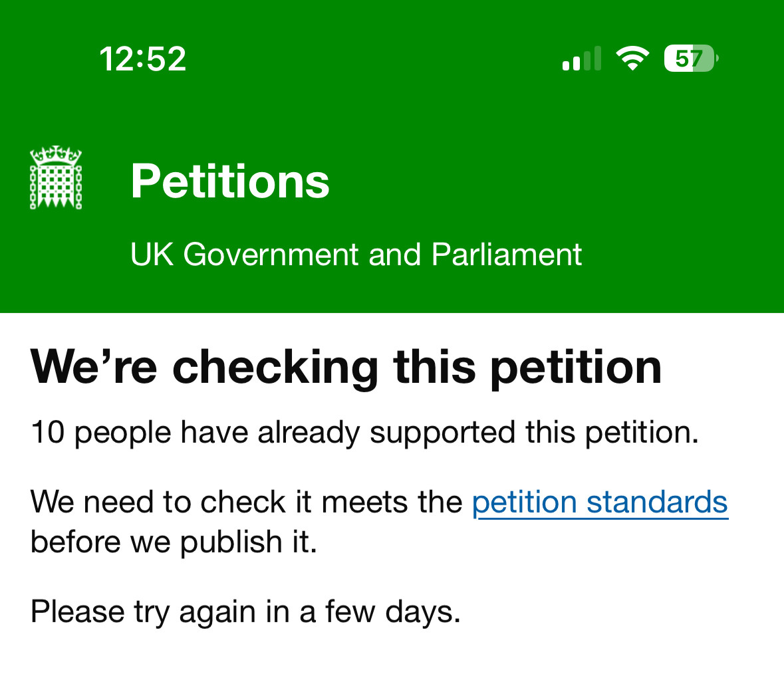Click the Parliament portcullis crown logo
The image size is (784, 680).
point(55,177)
